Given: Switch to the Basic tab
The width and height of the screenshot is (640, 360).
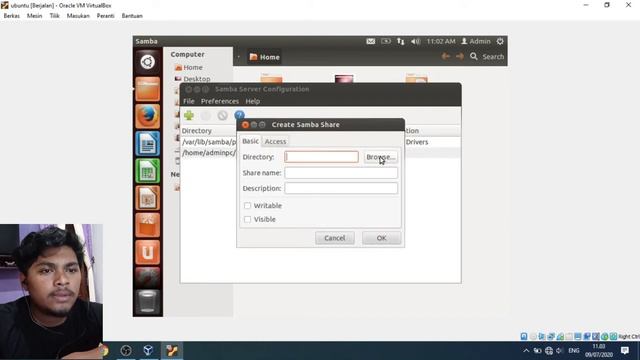Looking at the screenshot, I should coord(250,141).
